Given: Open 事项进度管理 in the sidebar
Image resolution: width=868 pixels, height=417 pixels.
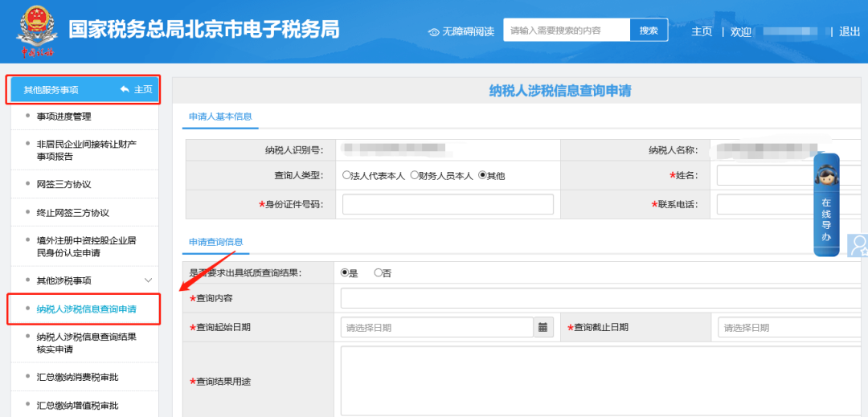Looking at the screenshot, I should 64,117.
